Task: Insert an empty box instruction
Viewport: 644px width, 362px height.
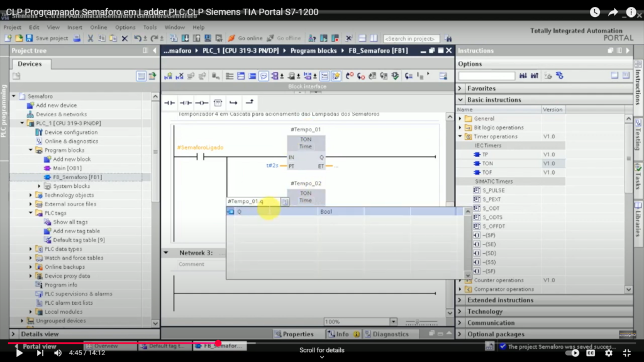Action: pyautogui.click(x=218, y=103)
